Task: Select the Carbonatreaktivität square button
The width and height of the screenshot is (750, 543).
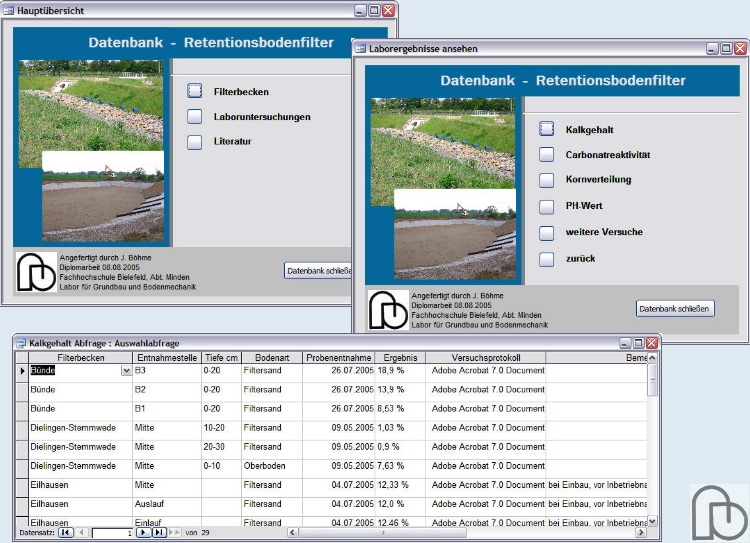Action: click(x=546, y=154)
